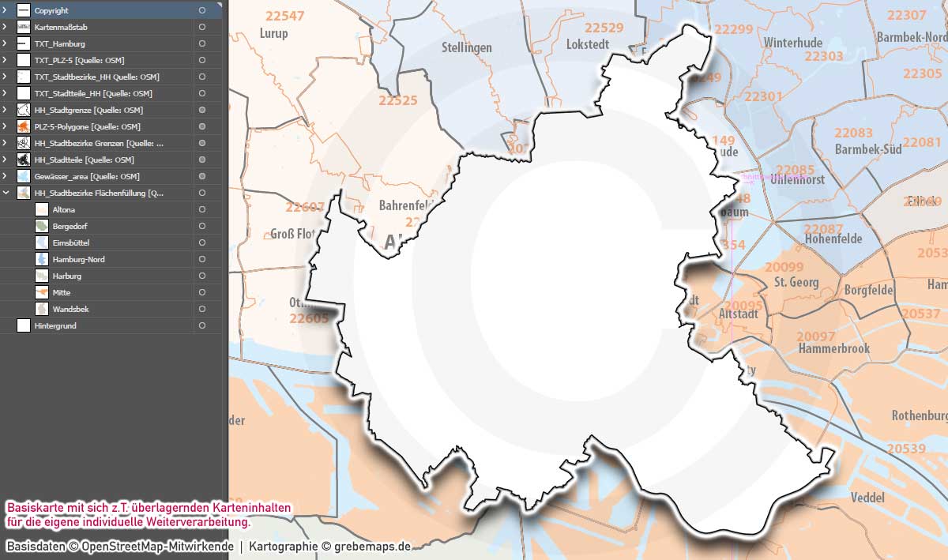Toggle the circle indicator beside Hamburg-Nord
The height and width of the screenshot is (560, 948).
click(201, 258)
